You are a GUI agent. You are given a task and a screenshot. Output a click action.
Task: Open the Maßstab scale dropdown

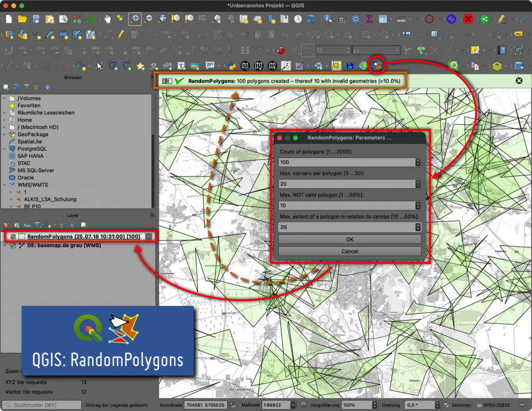(292, 405)
